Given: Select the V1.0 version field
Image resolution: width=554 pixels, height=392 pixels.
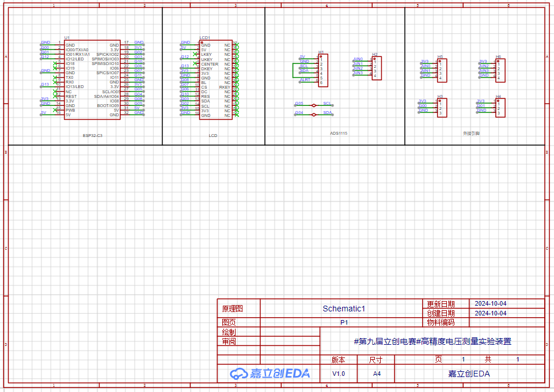Looking at the screenshot, I should pyautogui.click(x=339, y=374).
